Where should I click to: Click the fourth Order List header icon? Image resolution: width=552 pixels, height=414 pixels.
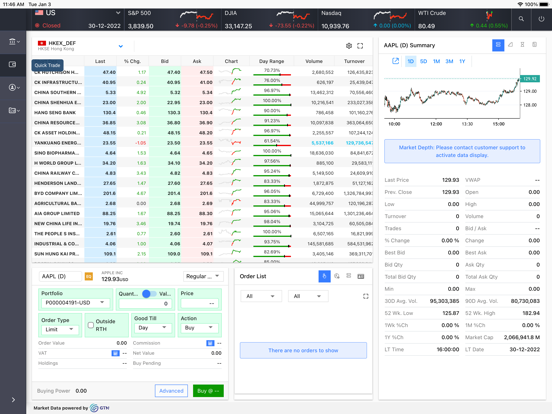[x=361, y=276]
